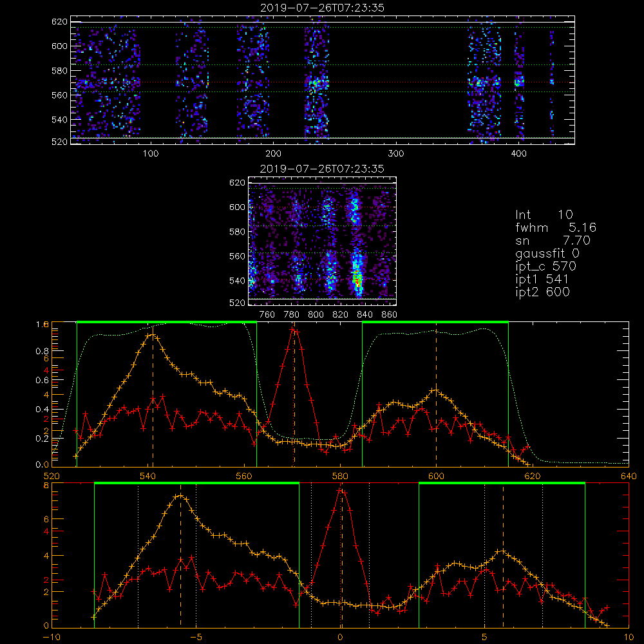The width and height of the screenshot is (644, 644).
Task: Click x-axis label 400 of top image
Action: [x=518, y=154]
